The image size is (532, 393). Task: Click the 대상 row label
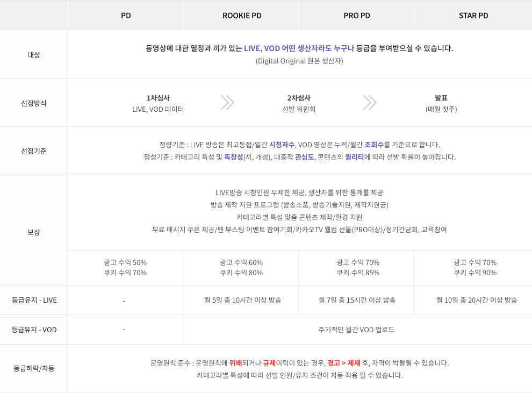(x=34, y=55)
